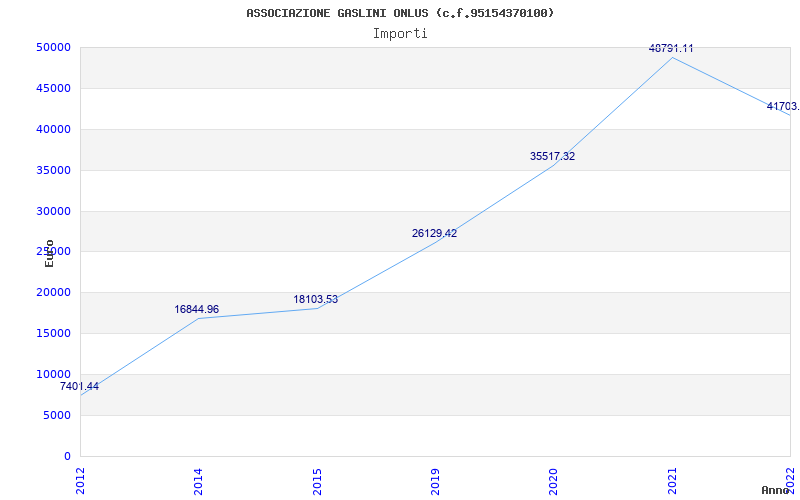Click the Importi subtitle
Screen dimensions: 800x500
click(400, 34)
